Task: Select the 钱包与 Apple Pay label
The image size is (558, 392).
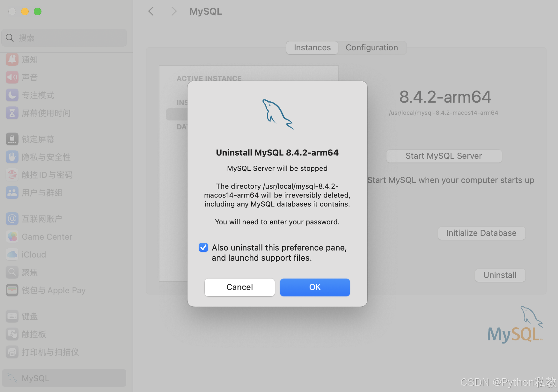Action: point(54,290)
